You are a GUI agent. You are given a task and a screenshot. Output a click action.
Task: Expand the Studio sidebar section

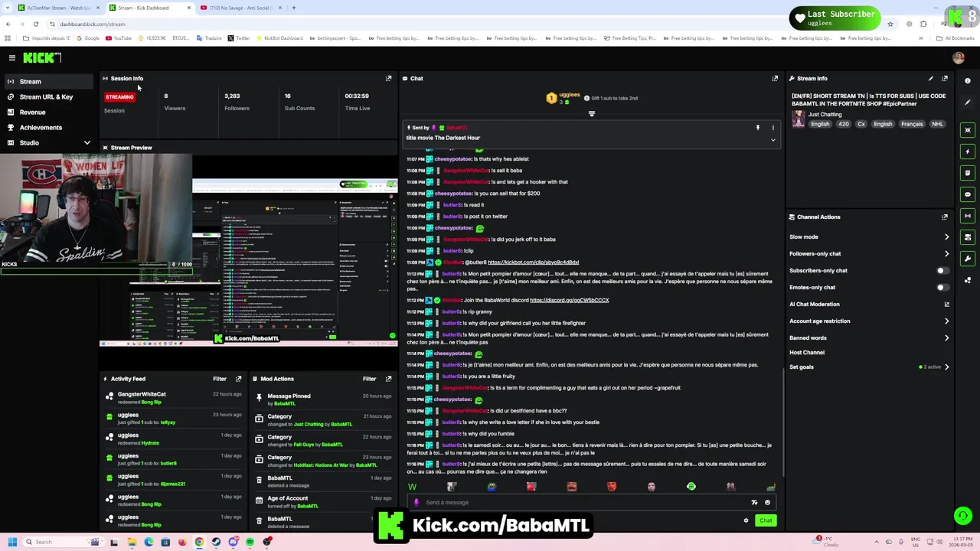click(87, 143)
